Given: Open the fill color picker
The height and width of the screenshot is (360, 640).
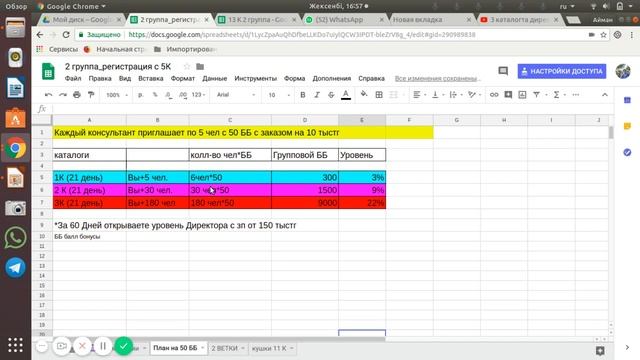Looking at the screenshot, I should (364, 95).
